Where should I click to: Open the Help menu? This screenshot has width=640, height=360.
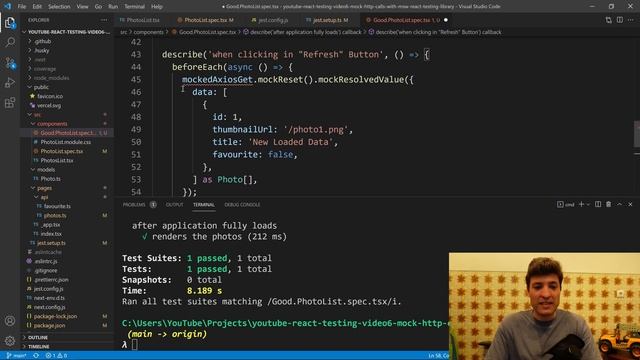[157, 7]
